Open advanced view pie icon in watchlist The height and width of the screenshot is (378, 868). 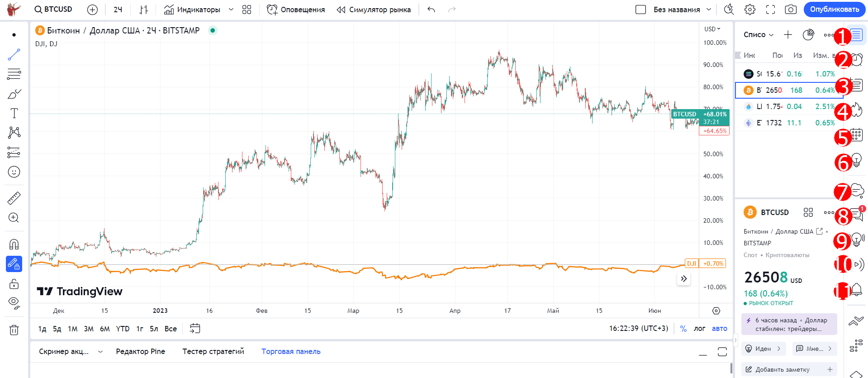point(808,35)
